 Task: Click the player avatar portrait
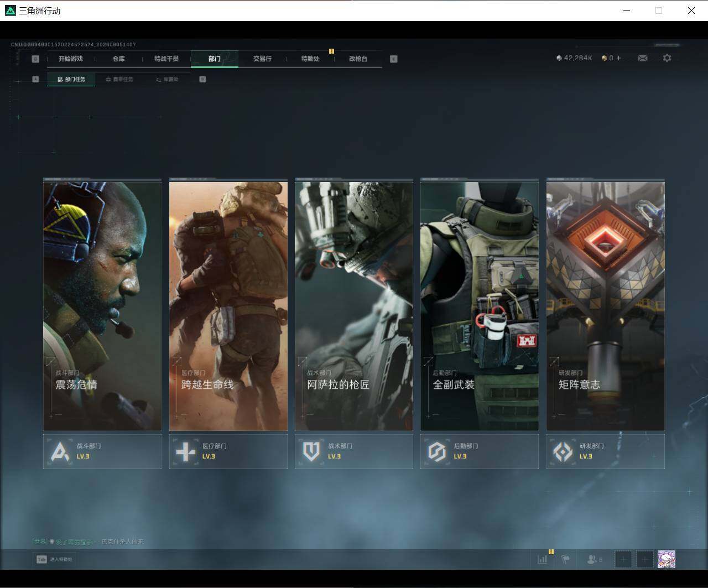pyautogui.click(x=667, y=559)
